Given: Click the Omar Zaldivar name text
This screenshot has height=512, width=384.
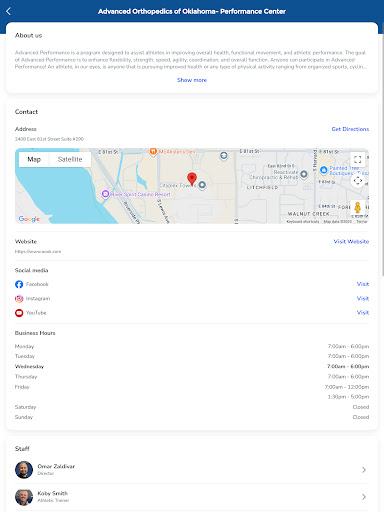Looking at the screenshot, I should point(56,466).
